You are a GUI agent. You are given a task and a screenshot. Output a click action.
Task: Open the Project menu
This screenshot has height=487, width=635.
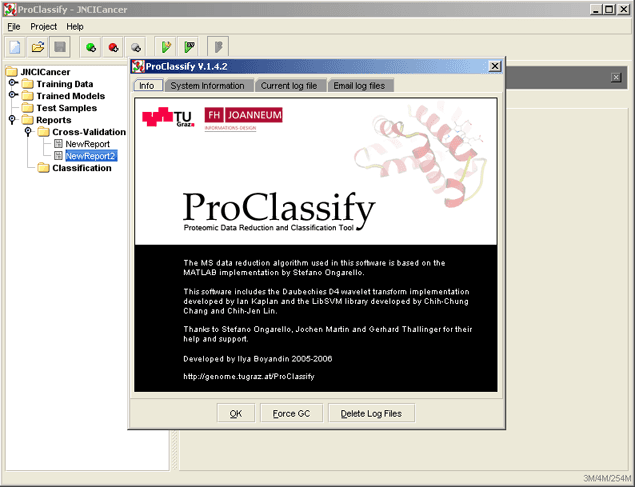[x=43, y=27]
